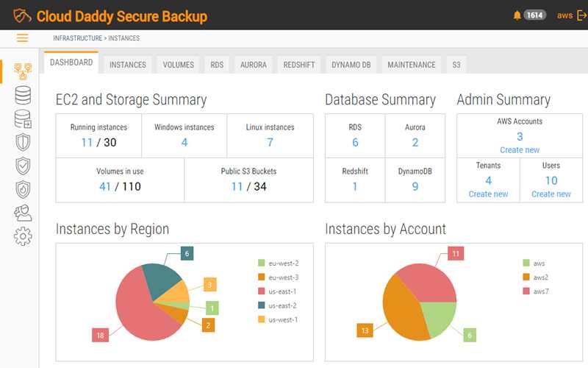Toggle us-west-1 legend color swatch
The height and width of the screenshot is (368, 588).
[x=262, y=319]
